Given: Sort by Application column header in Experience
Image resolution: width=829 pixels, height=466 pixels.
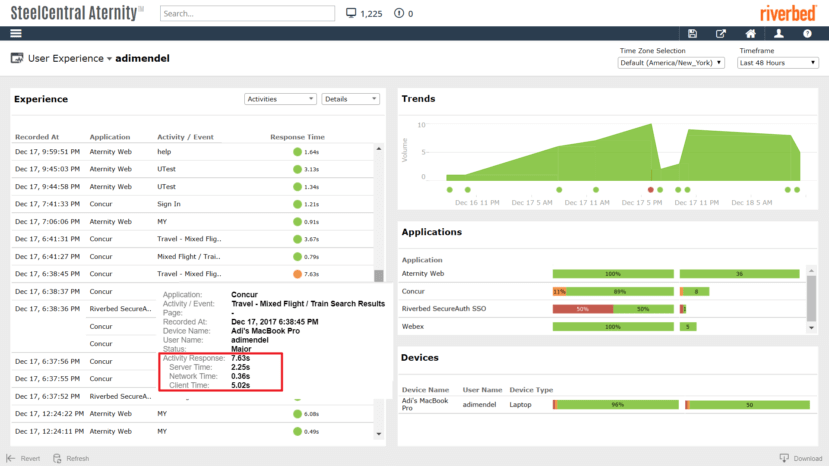Looking at the screenshot, I should tap(109, 136).
